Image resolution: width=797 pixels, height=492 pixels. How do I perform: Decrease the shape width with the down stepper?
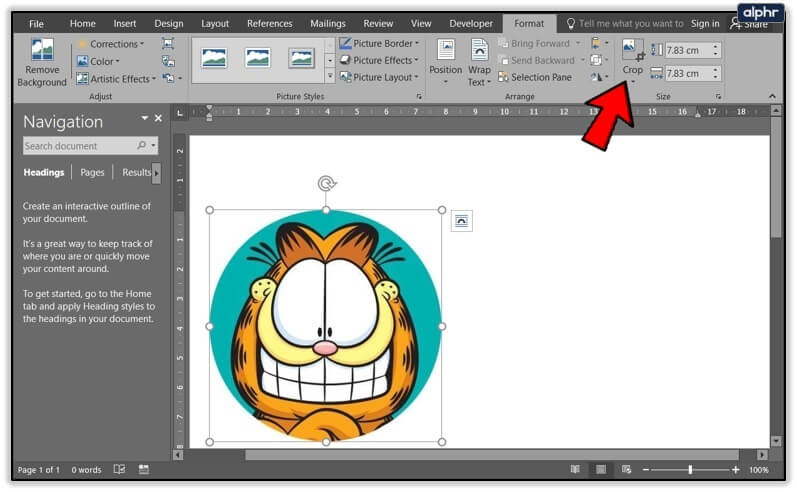pos(716,77)
